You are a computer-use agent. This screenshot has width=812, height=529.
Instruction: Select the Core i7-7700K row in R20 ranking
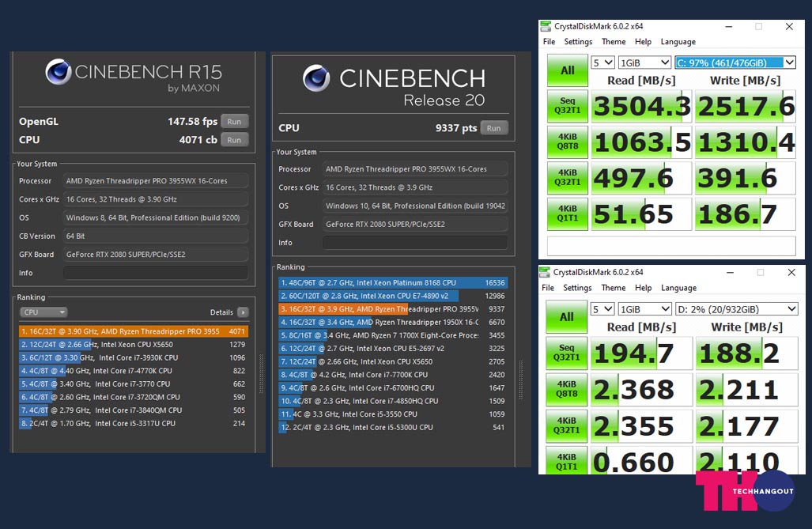[x=393, y=375]
